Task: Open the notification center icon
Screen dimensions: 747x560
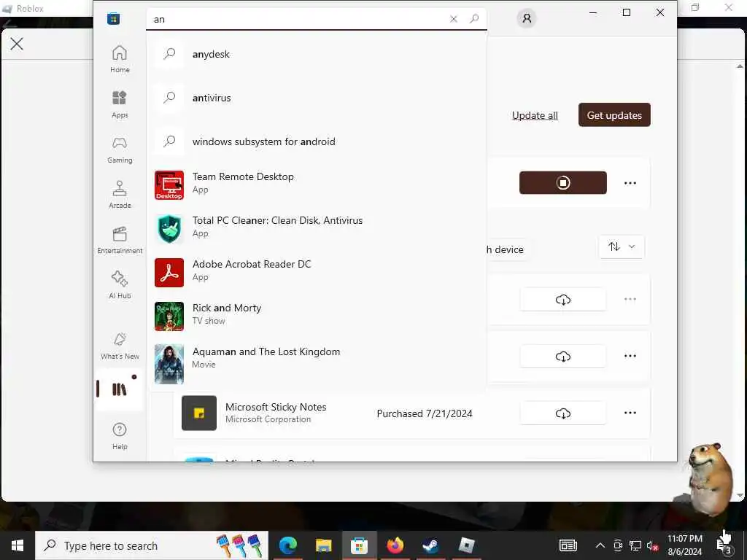Action: [724, 545]
